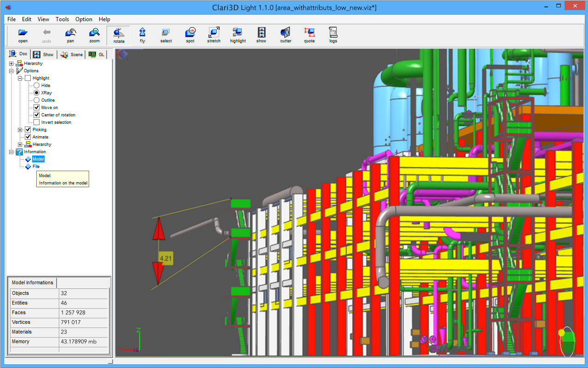Screen dimensions: 588x368
Task: Select the zoom tool
Action: pos(95,35)
